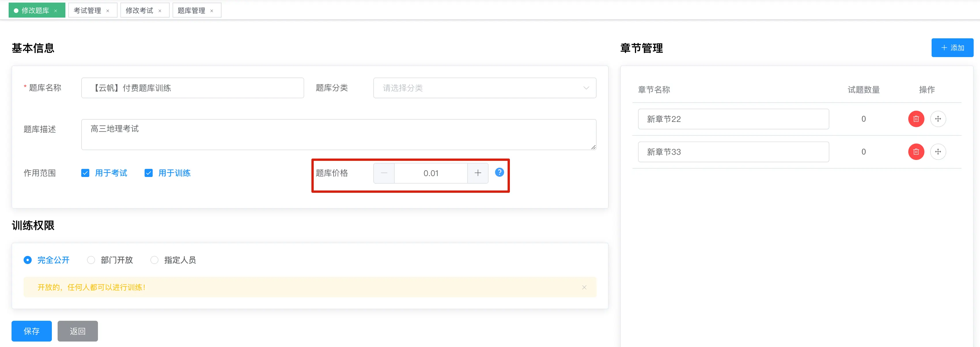Edit the chapter name field 新章节33

[733, 152]
